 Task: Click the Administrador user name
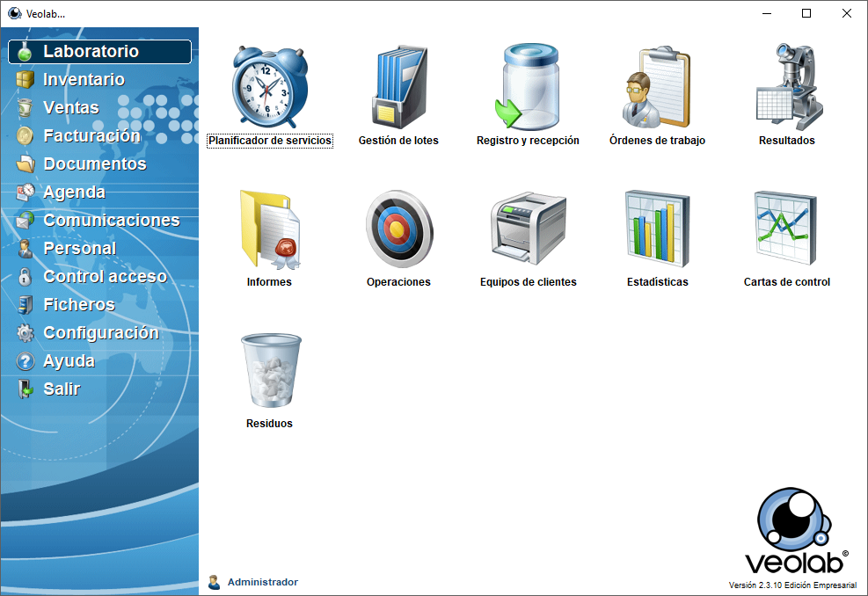click(x=262, y=582)
